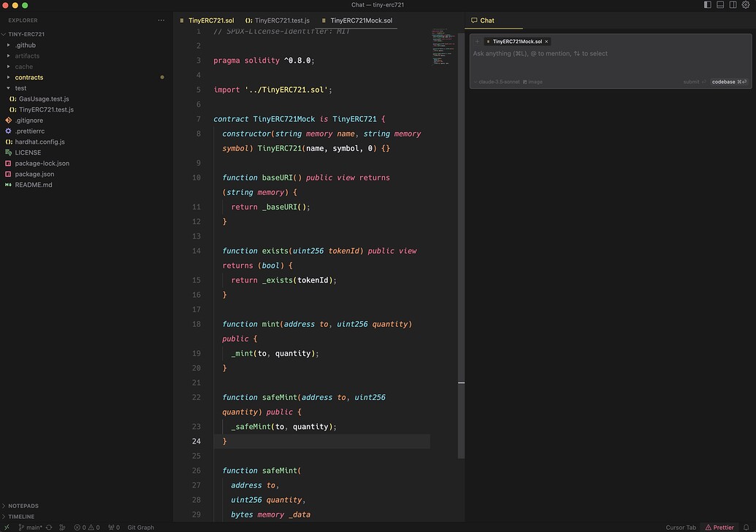Screen dimensions: 756x532
Task: Open the claude-3.5-sonnet model dropdown
Action: tap(497, 82)
